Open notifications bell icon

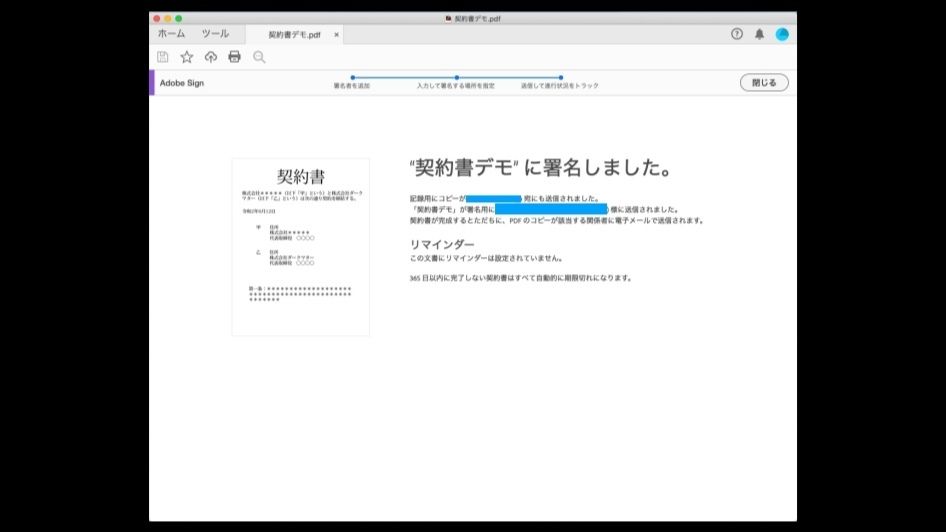pos(760,34)
